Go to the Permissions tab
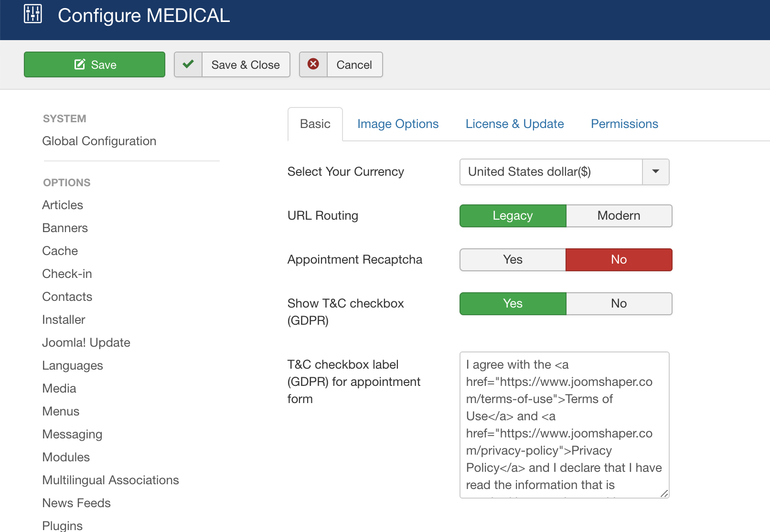The width and height of the screenshot is (770, 532). [624, 124]
